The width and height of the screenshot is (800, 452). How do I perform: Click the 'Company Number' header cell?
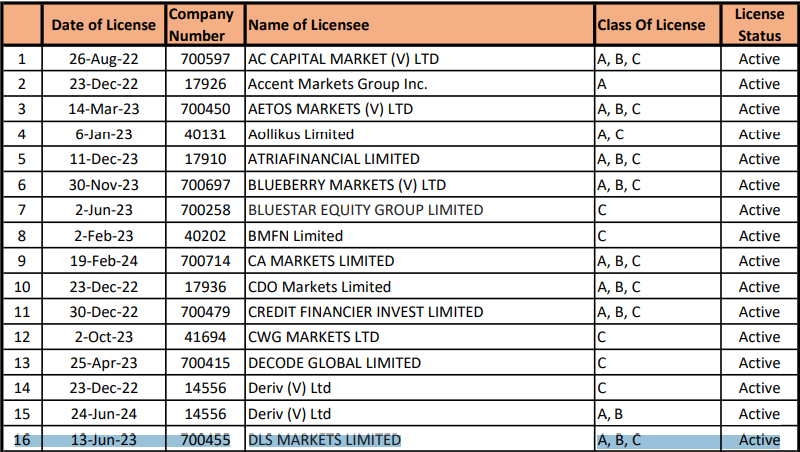(205, 25)
